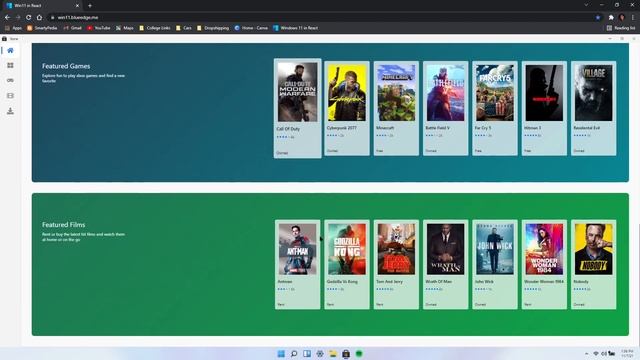This screenshot has height=360, width=640.
Task: Open the Downloads icon in Store sidebar
Action: (x=10, y=111)
